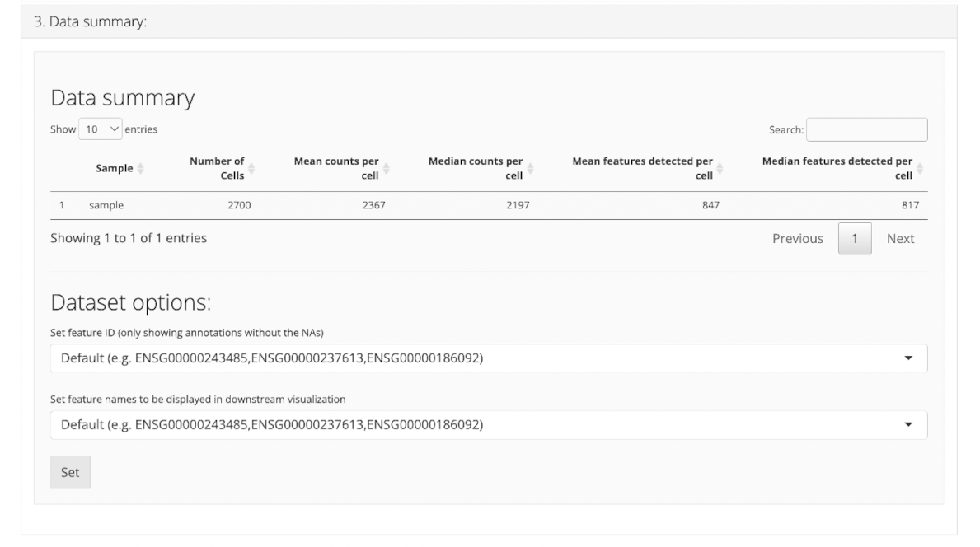Sort by Median counts per cell icon
The image size is (980, 547).
tap(530, 168)
